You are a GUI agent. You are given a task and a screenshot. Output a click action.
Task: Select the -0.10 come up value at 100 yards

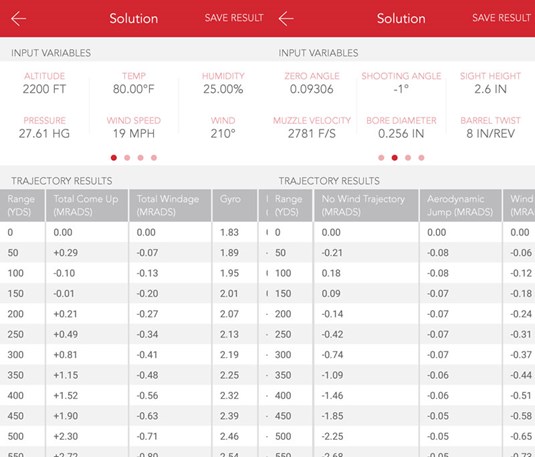(x=64, y=273)
